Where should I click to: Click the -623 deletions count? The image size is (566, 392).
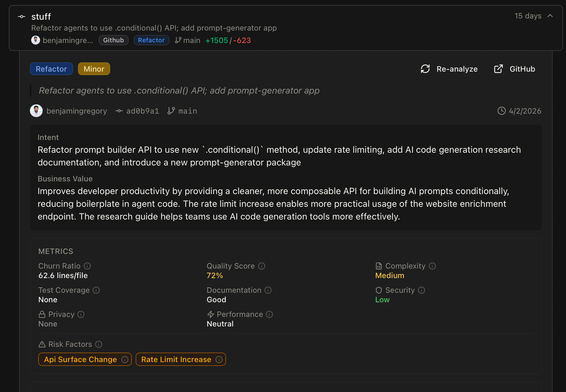[242, 40]
